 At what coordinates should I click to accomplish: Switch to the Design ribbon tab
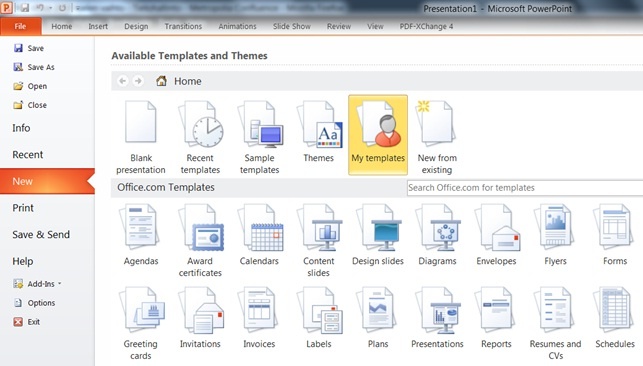click(x=136, y=26)
